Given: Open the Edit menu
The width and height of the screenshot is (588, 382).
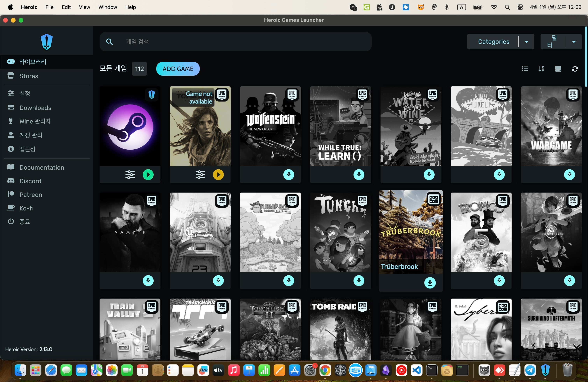Looking at the screenshot, I should pos(66,7).
